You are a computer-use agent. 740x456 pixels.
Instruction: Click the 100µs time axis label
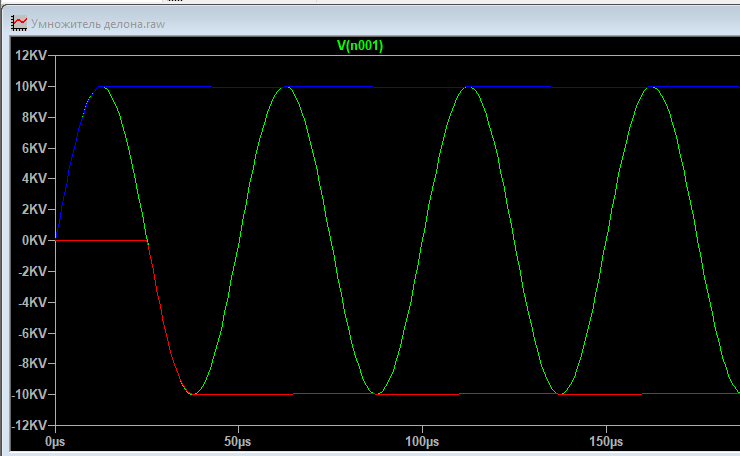(x=421, y=441)
